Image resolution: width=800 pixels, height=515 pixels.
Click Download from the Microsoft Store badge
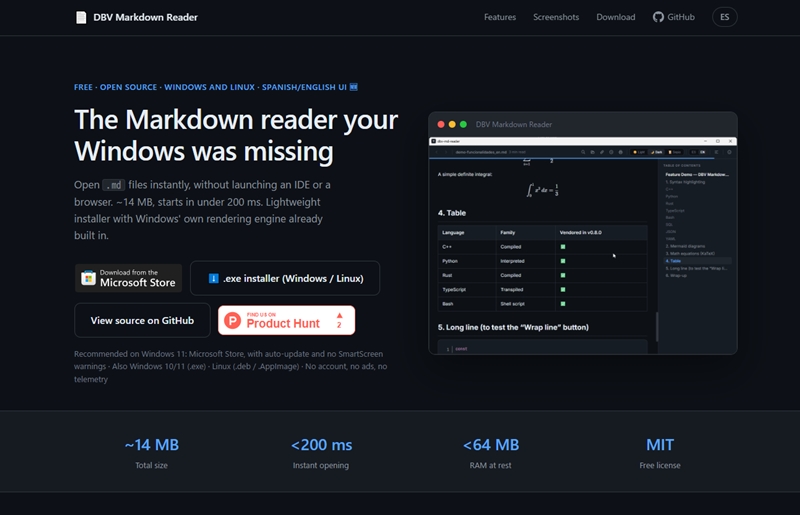tap(128, 278)
